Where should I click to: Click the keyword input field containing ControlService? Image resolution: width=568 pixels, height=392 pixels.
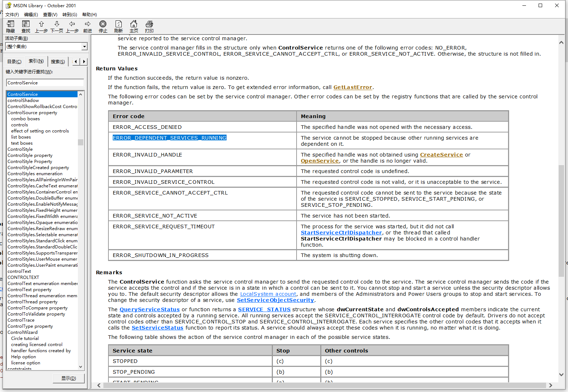click(x=45, y=83)
